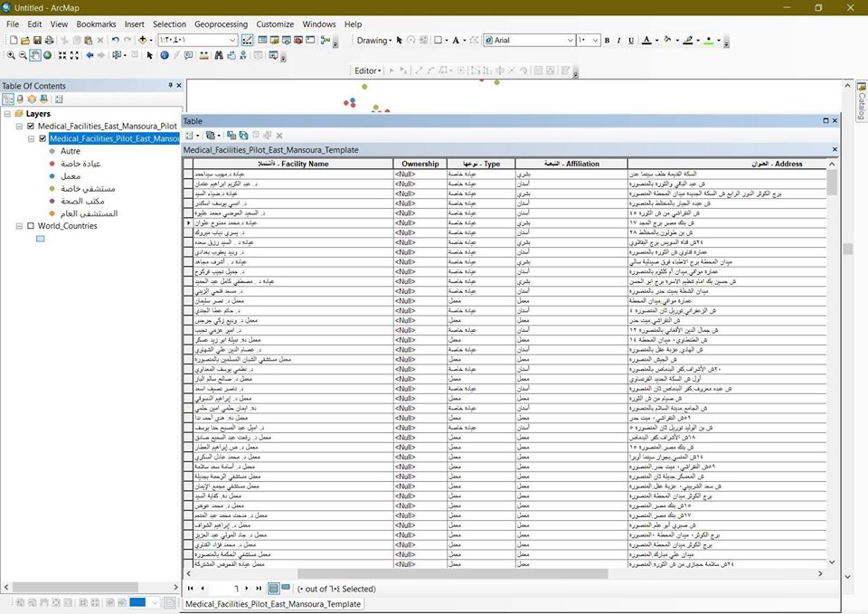This screenshot has width=868, height=614.
Task: Apply bold text formatting
Action: [607, 41]
